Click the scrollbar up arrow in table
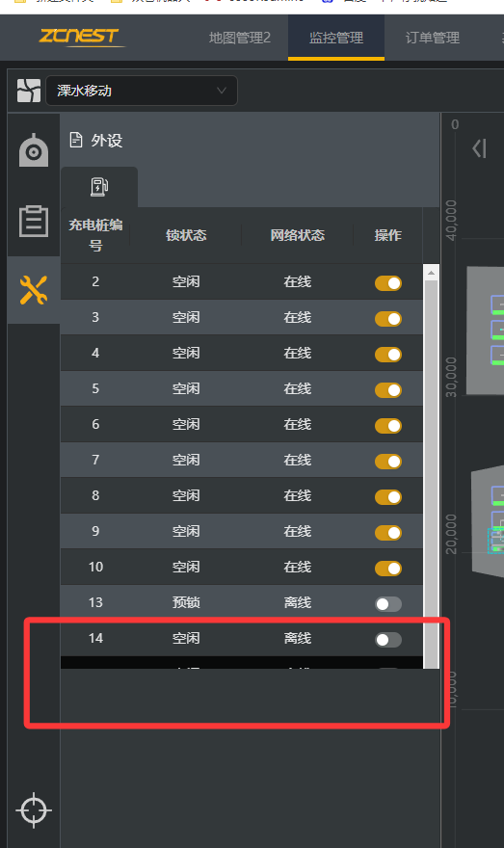The height and width of the screenshot is (848, 504). tap(431, 273)
